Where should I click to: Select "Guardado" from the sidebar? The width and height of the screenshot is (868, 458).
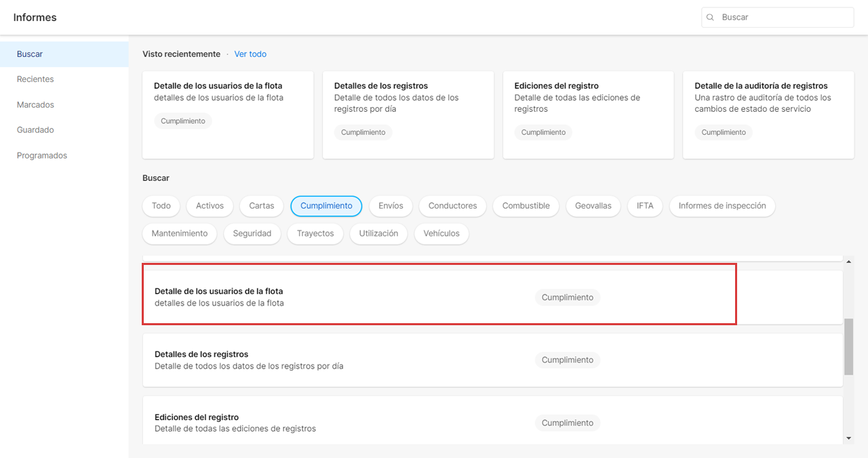tap(34, 129)
